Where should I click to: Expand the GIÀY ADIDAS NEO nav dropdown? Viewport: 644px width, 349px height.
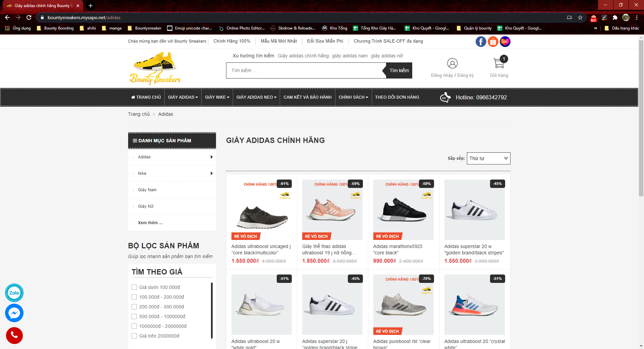256,97
